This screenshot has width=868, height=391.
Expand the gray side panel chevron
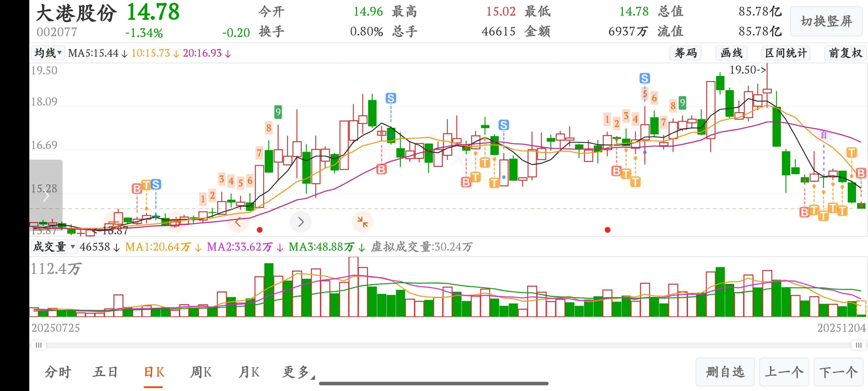(46, 196)
